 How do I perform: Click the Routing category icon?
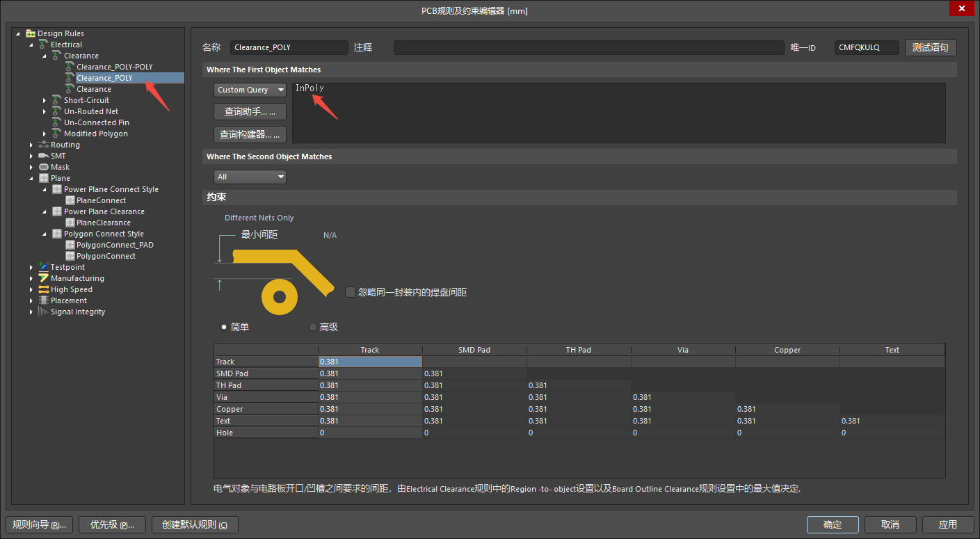point(44,145)
